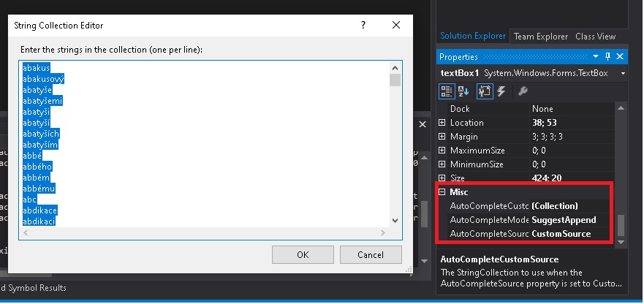Screen dimensions: 644x304
Task: Click the vertical scrollbar thumb in text area
Action: coord(395,80)
